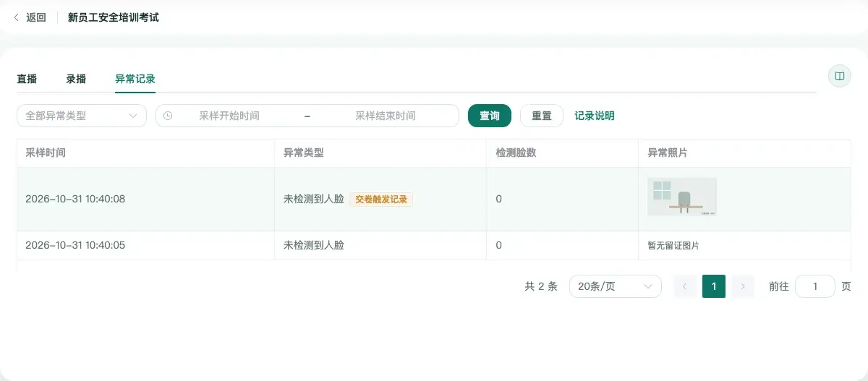Click 未检测到人脸 in the 10:40:05 row
The width and height of the screenshot is (868, 381).
314,245
